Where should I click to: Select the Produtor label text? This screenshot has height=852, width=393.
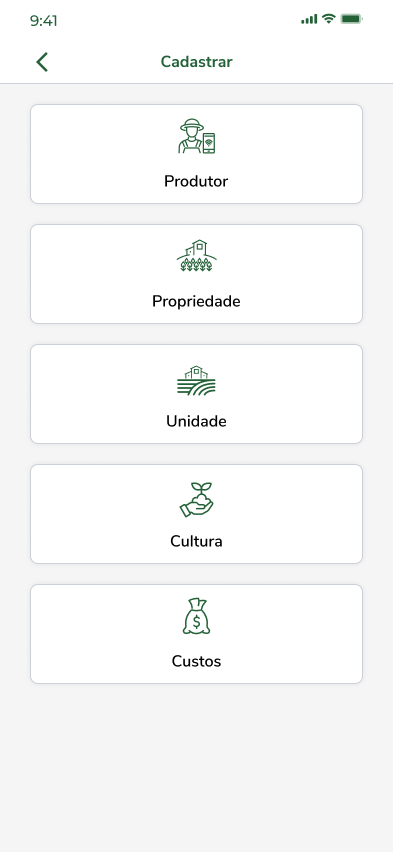coord(196,181)
